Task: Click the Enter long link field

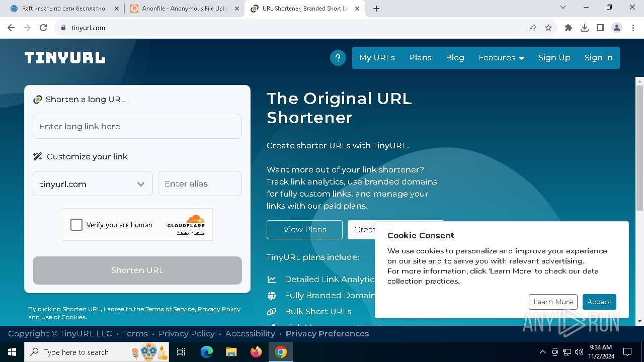Action: click(x=137, y=126)
